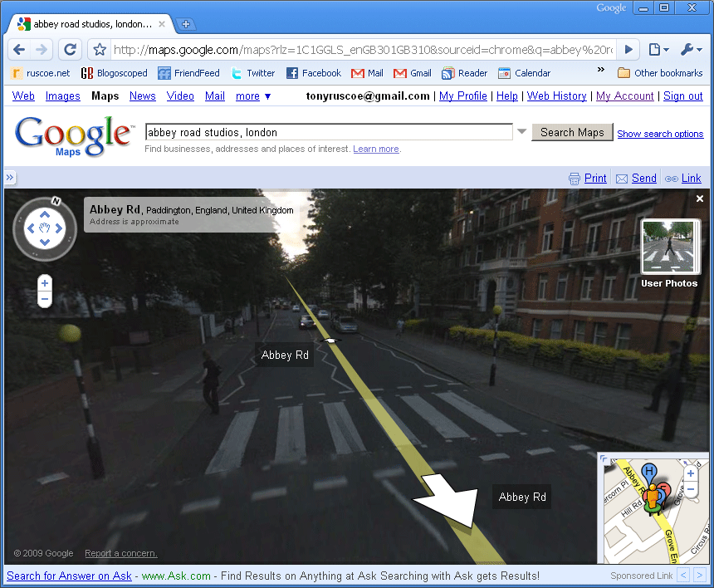
Task: Expand the left side panel
Action: 10,178
